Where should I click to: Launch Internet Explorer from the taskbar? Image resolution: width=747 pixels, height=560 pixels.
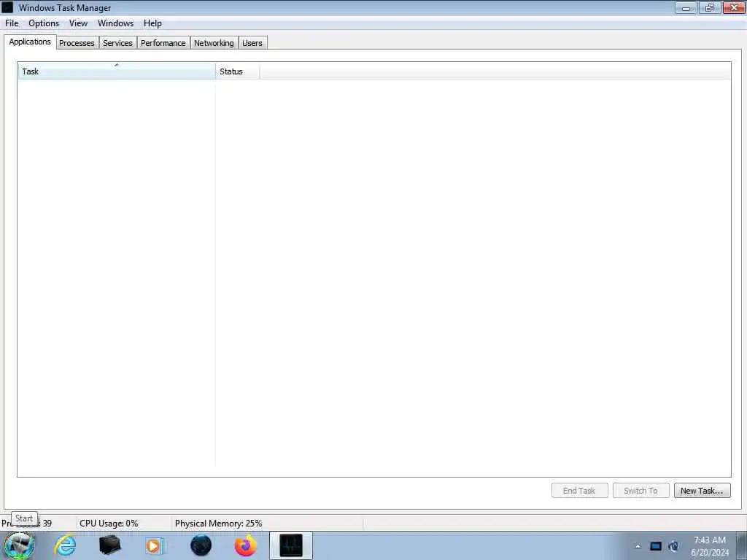coord(65,545)
